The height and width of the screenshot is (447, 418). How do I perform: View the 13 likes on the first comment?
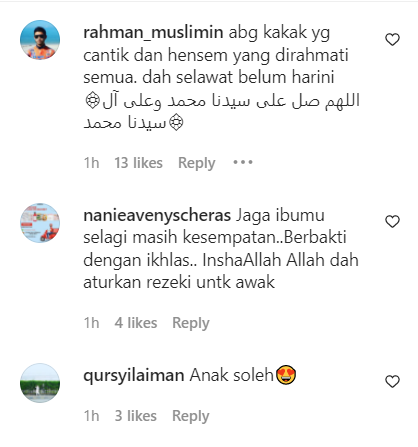[x=138, y=163]
